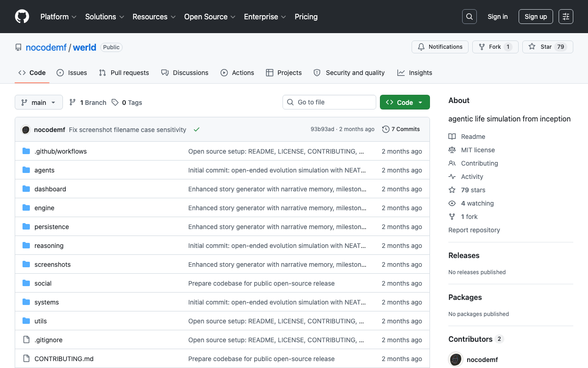Click nocodemf avatar in latest commit row
Image resolution: width=588 pixels, height=368 pixels.
point(26,130)
